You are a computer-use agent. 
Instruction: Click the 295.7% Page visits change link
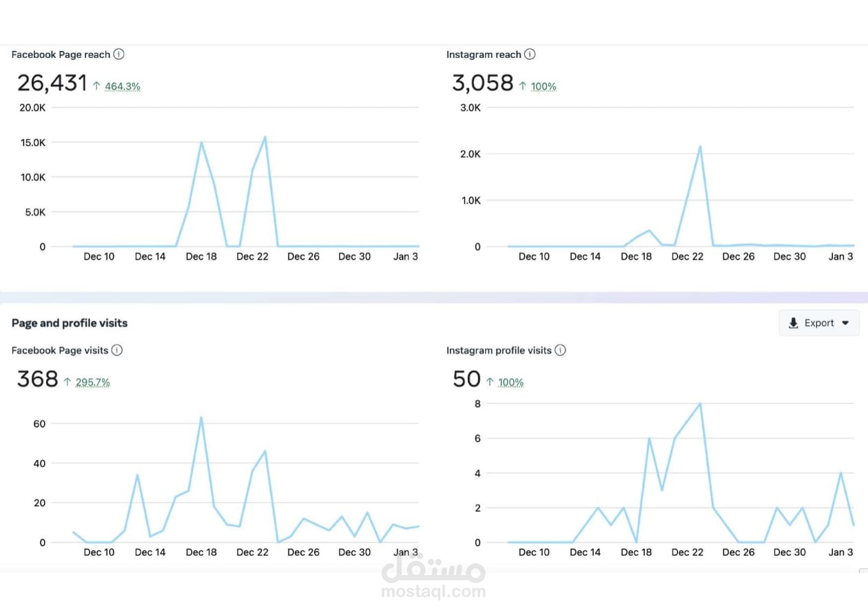[x=92, y=382]
